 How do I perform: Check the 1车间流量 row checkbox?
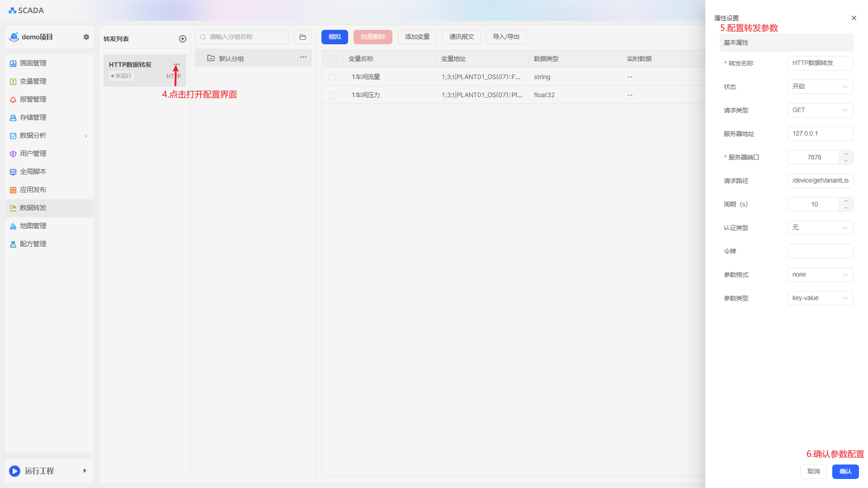(x=332, y=77)
